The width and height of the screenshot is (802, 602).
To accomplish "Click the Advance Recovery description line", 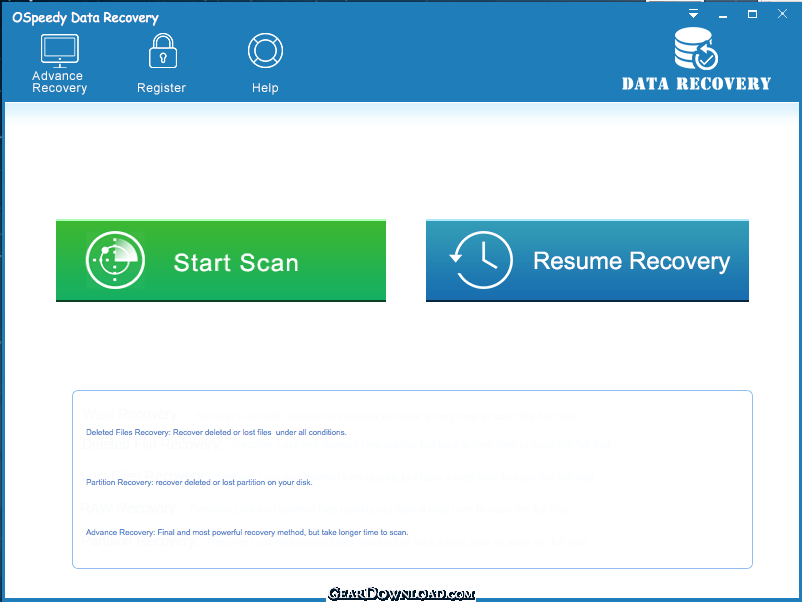I will [247, 532].
